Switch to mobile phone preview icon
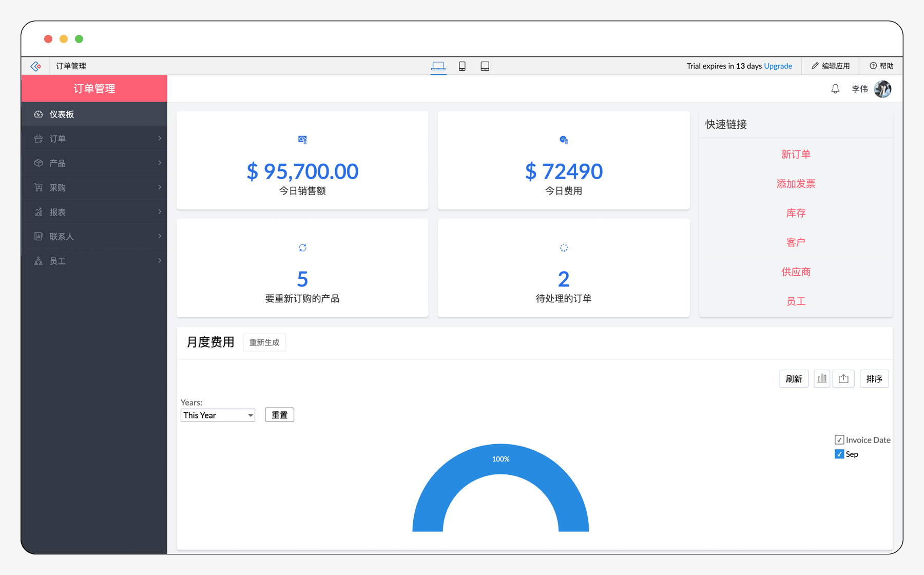924x575 pixels. [x=462, y=66]
